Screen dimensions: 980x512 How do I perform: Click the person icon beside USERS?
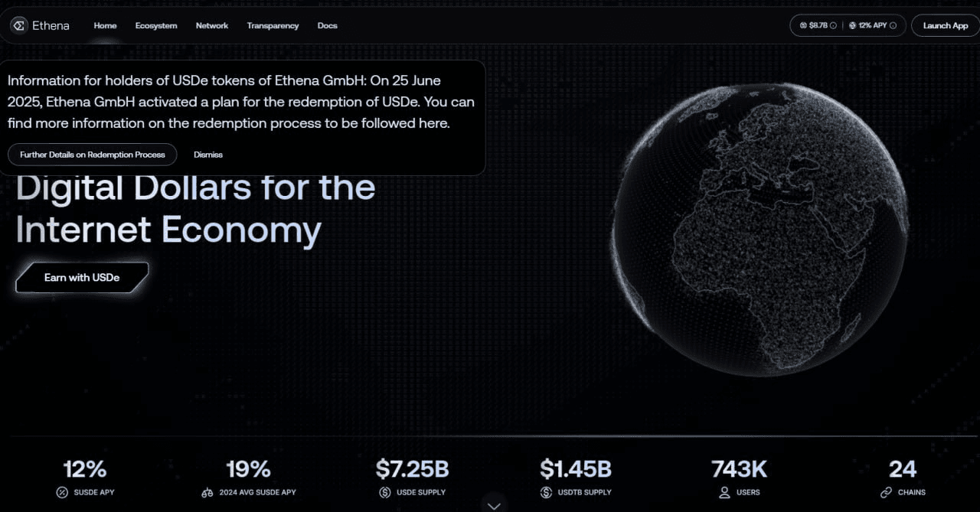coord(724,493)
